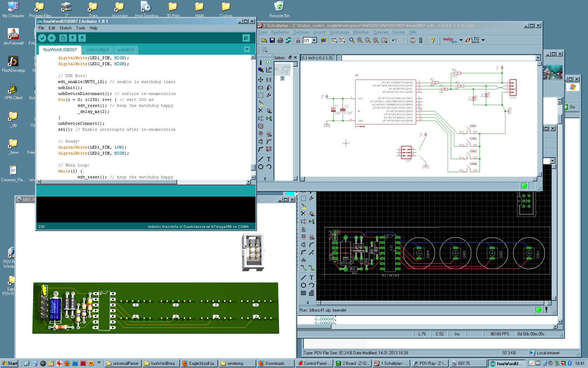Click Arduino Verify checkmark button

click(42, 38)
